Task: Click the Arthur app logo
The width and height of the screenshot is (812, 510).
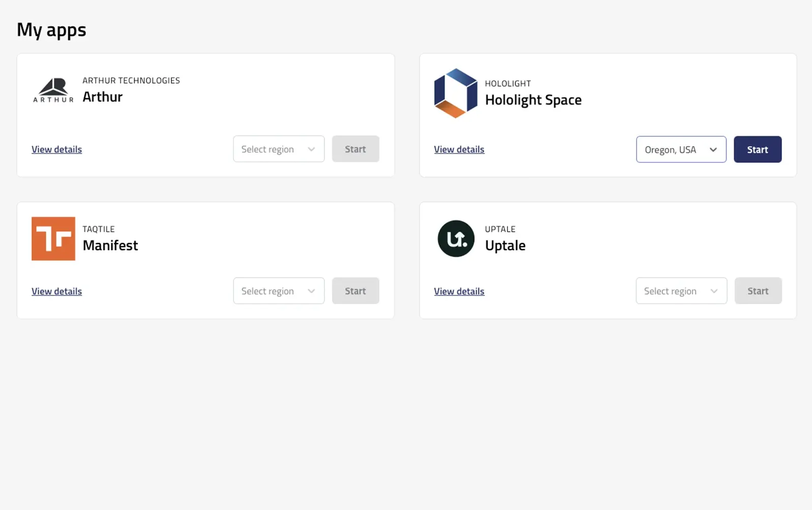Action: (53, 90)
